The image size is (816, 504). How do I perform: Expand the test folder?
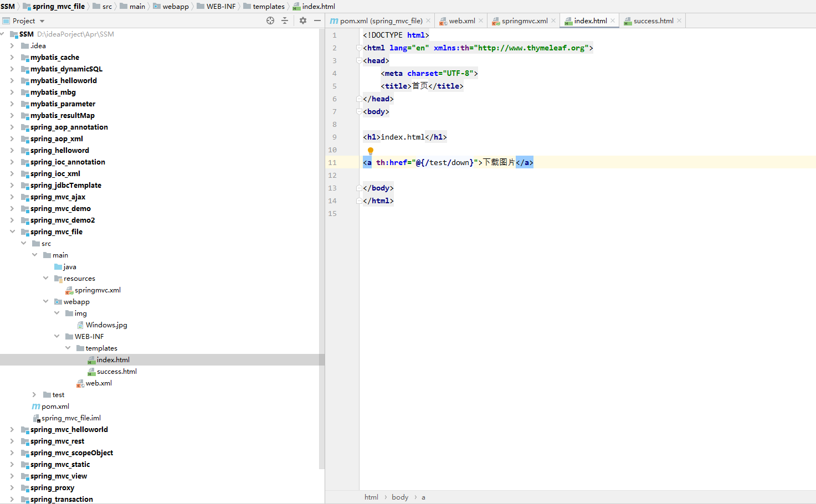pos(34,394)
